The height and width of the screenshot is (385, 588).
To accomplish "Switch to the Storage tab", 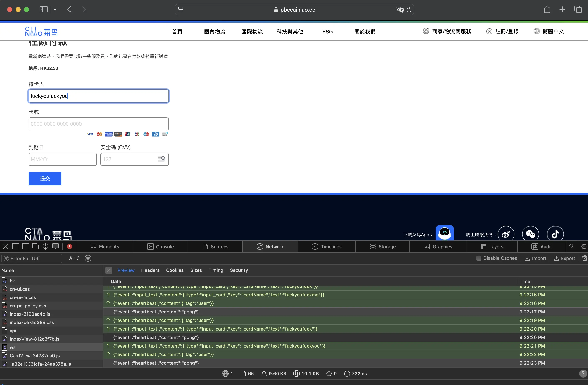I will [x=382, y=246].
